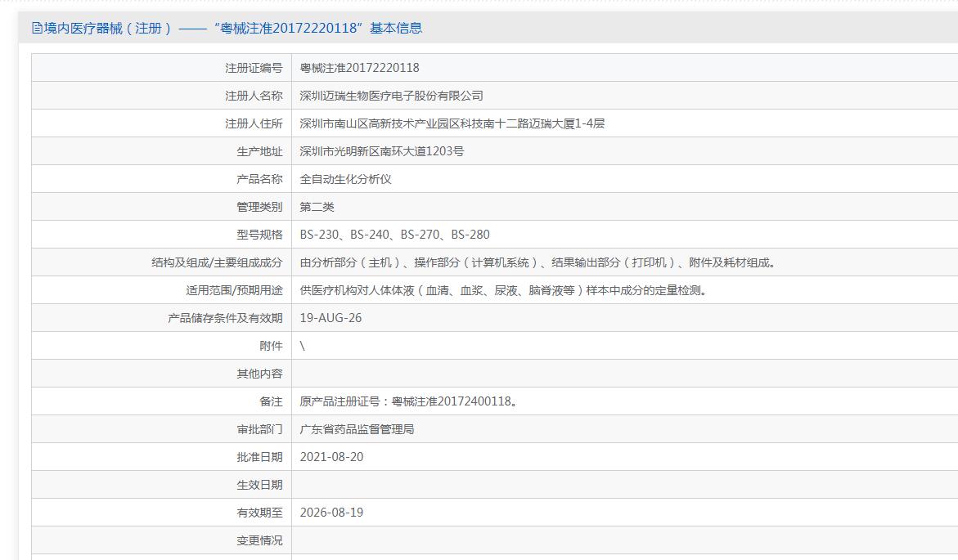Click management category value 第二类

pyautogui.click(x=317, y=207)
